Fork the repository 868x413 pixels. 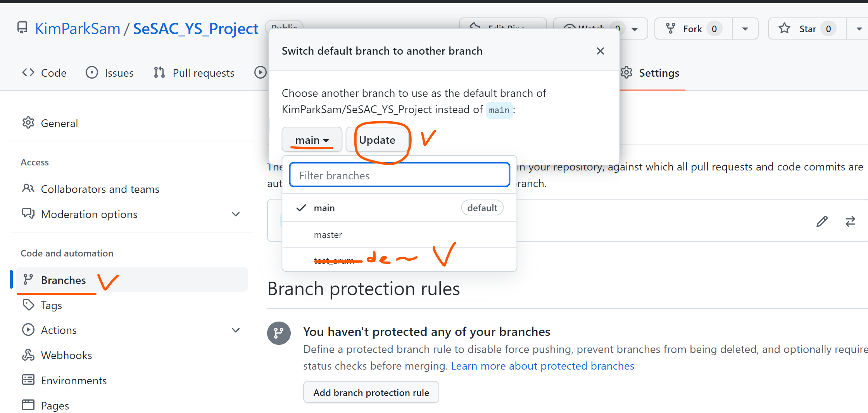[x=693, y=29]
